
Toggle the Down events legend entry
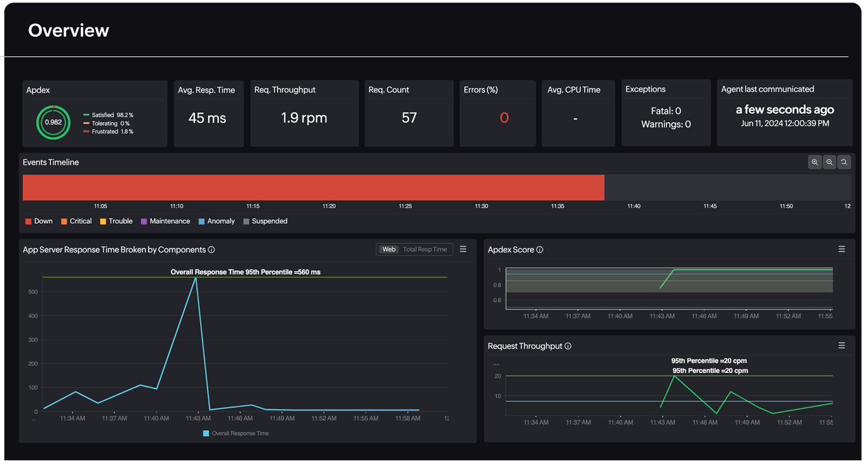point(39,221)
